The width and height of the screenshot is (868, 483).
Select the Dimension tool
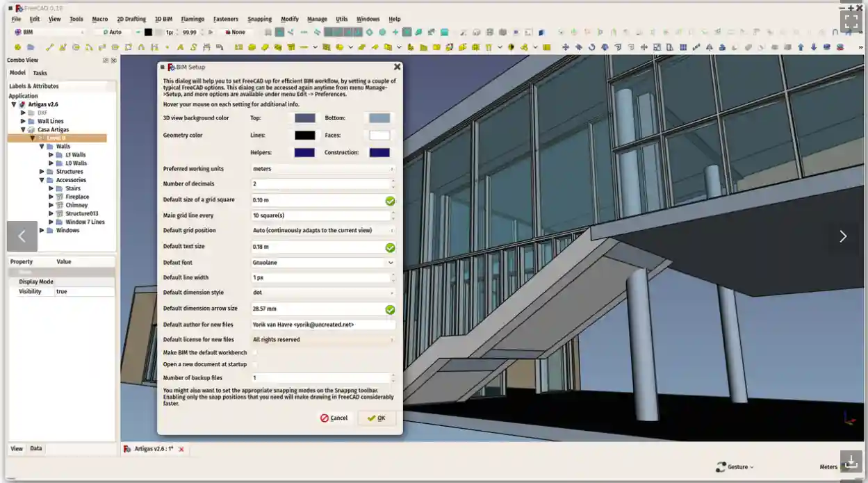coord(207,47)
